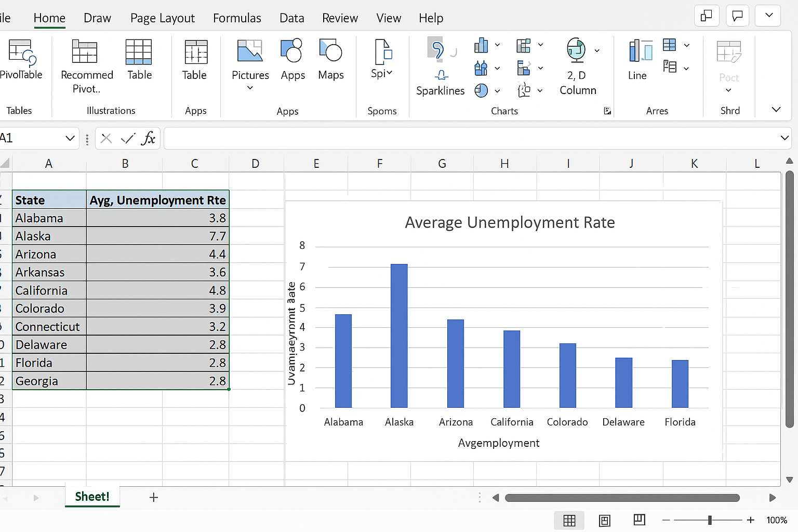Insert a Table from Tables group
Viewport: 798px width, 532px height.
pos(139,52)
